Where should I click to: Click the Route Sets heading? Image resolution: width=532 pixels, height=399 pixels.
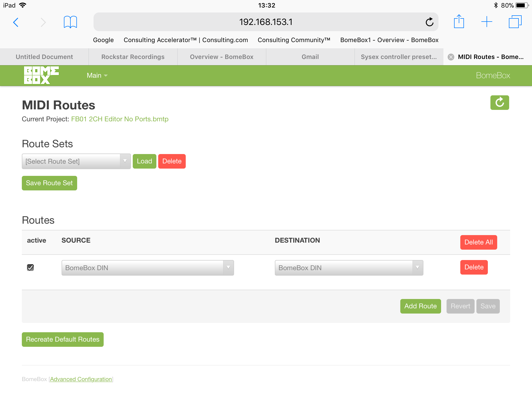(47, 144)
